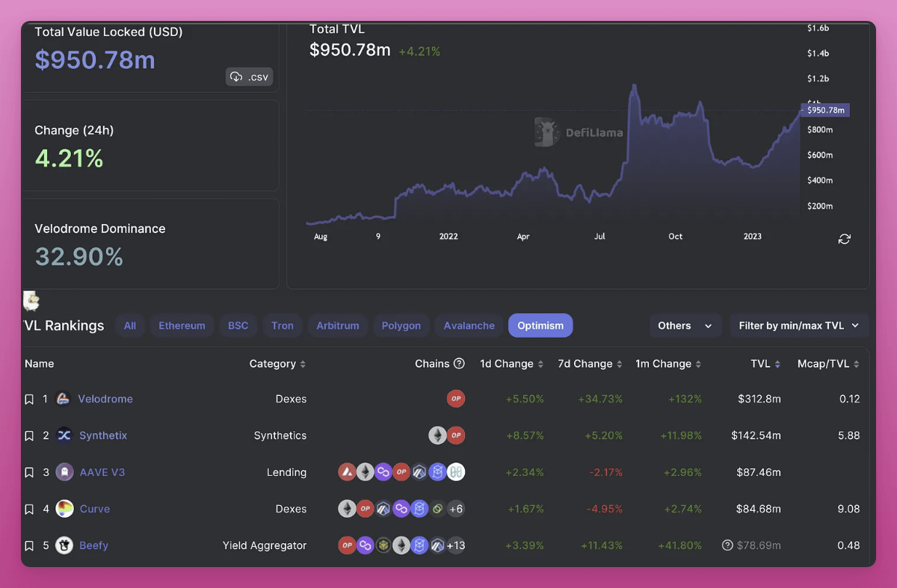The height and width of the screenshot is (588, 897).
Task: Expand Filter by min/max TVL dropdown
Action: pyautogui.click(x=798, y=326)
